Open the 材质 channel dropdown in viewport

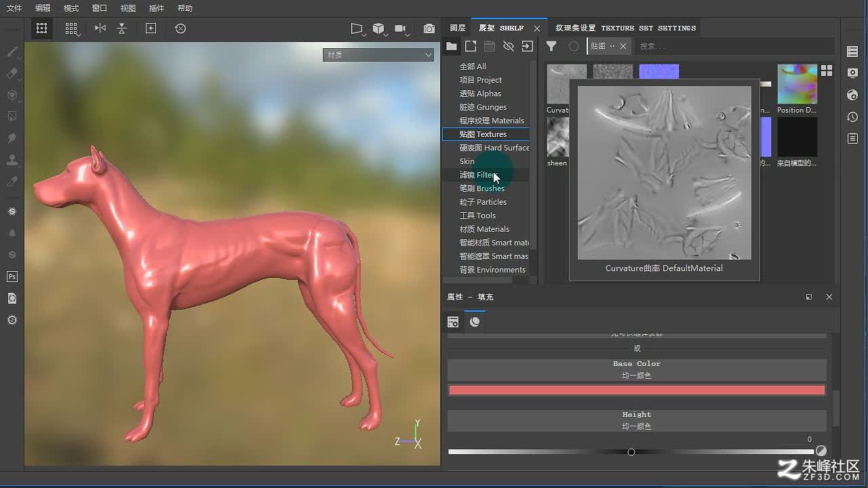[378, 55]
